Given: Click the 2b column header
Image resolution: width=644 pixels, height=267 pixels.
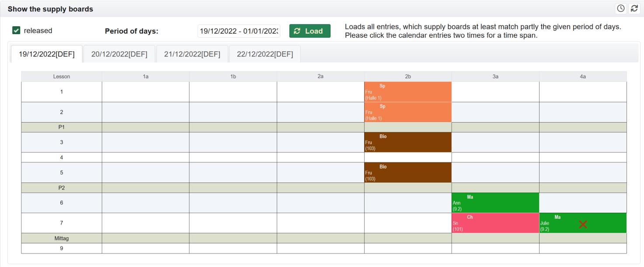Looking at the screenshot, I should click(407, 77).
